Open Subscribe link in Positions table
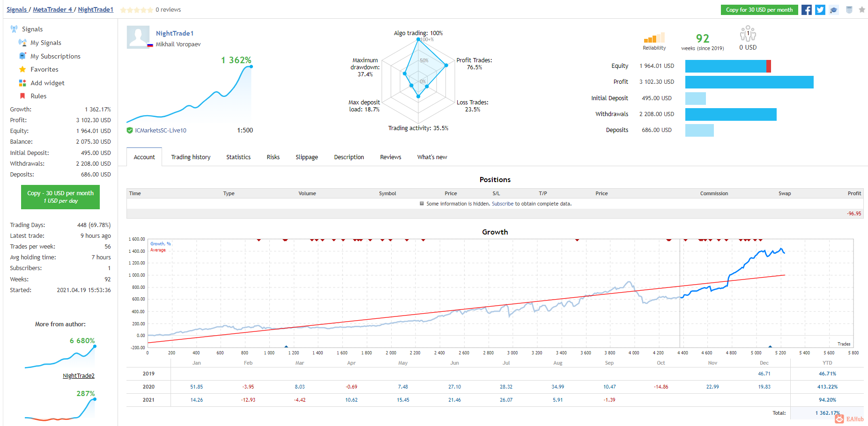This screenshot has height=426, width=868. click(x=503, y=204)
